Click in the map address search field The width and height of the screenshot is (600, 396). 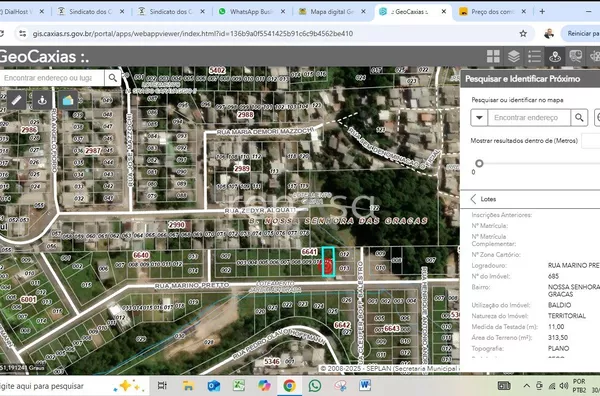(x=52, y=78)
